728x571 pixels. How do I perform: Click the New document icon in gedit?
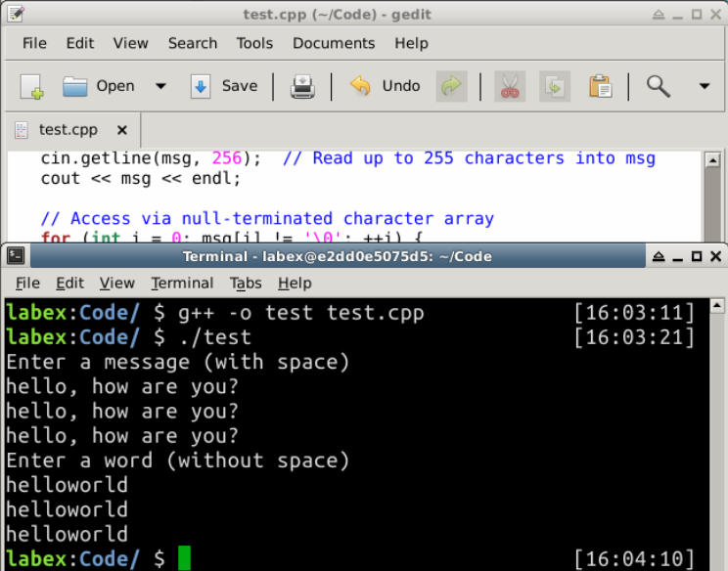tap(32, 86)
